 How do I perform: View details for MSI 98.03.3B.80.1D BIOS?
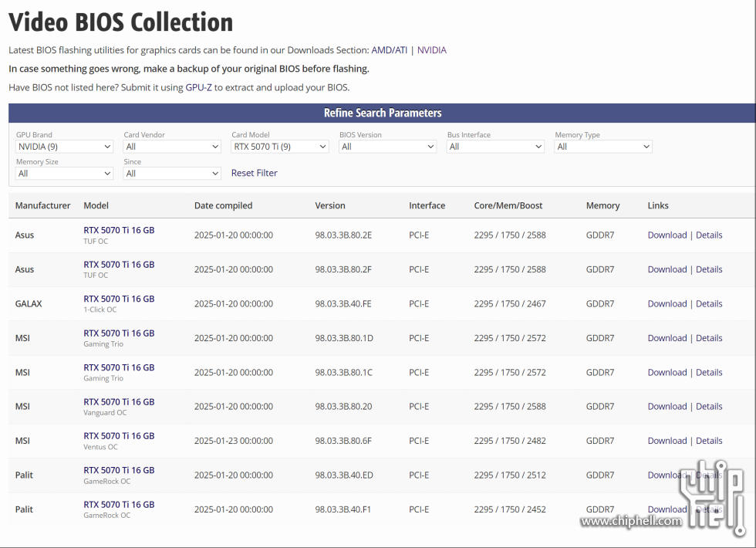[x=709, y=338]
